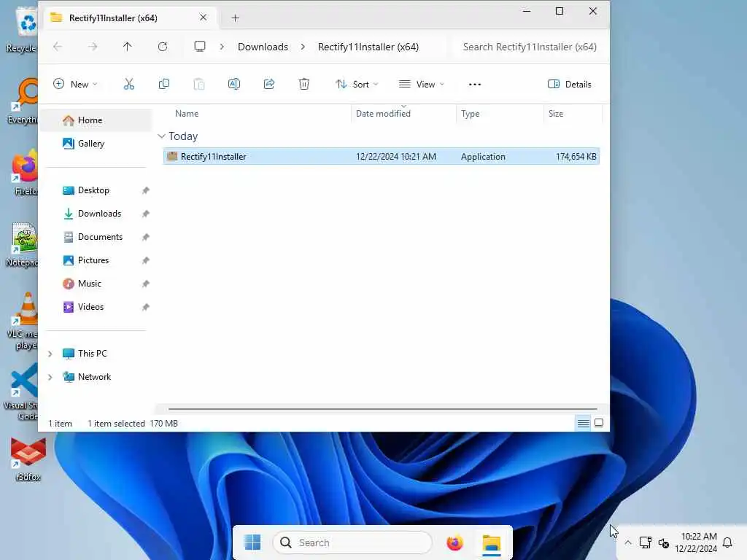Toggle the Details pane

point(569,85)
